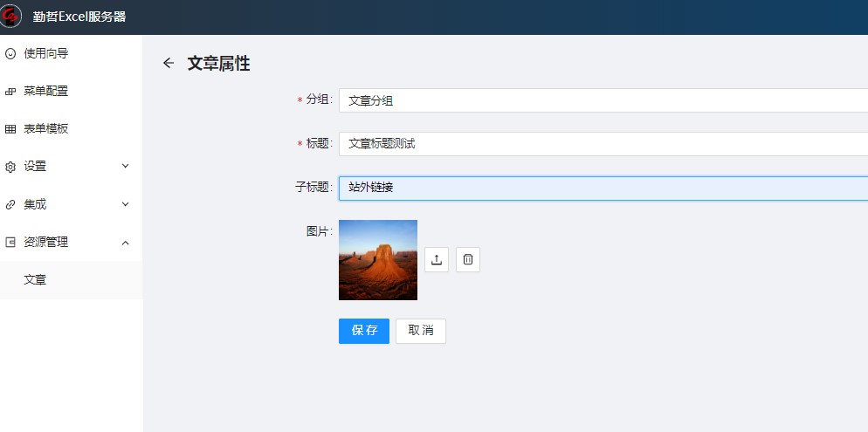Screen dimensions: 868x432
Task: Click the 取消 button
Action: coord(421,331)
